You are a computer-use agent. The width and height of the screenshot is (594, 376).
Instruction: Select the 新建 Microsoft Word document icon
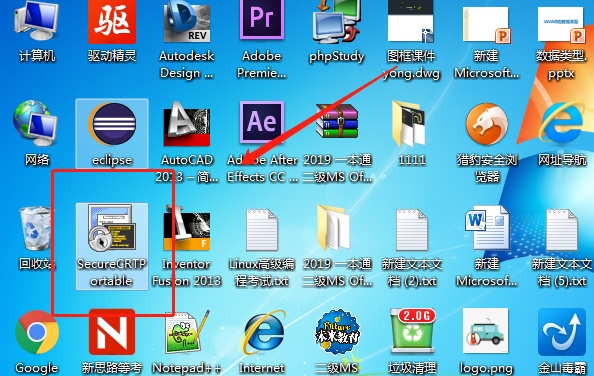pos(487,228)
